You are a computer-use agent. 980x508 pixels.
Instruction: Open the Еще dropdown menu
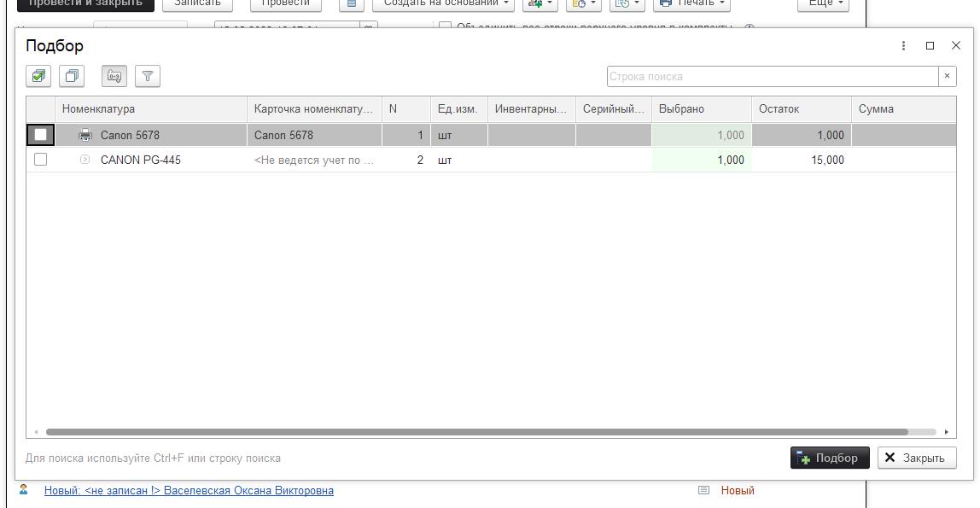point(823,3)
